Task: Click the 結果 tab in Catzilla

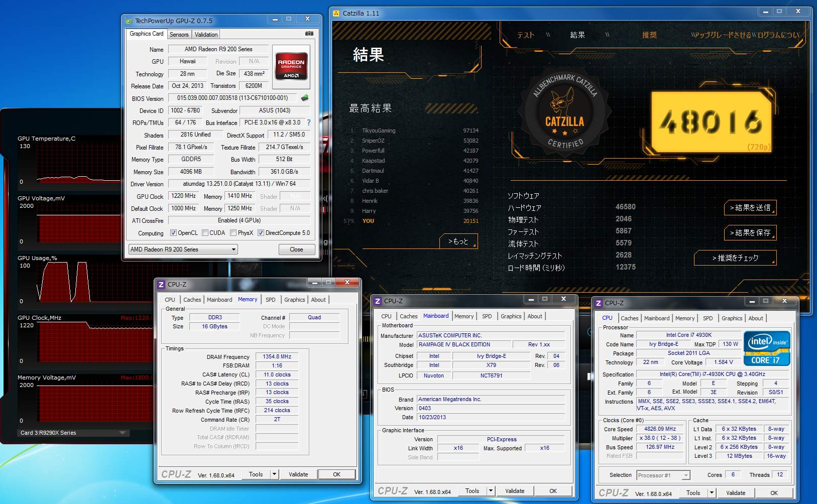Action: click(x=577, y=35)
